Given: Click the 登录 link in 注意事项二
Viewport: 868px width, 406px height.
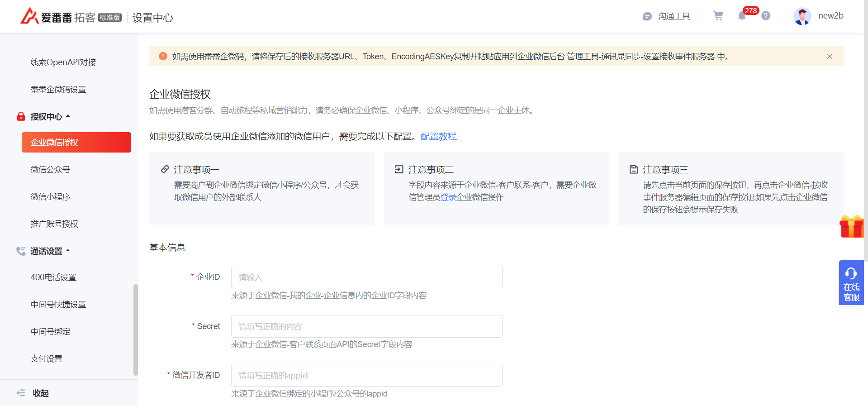Looking at the screenshot, I should pos(448,197).
